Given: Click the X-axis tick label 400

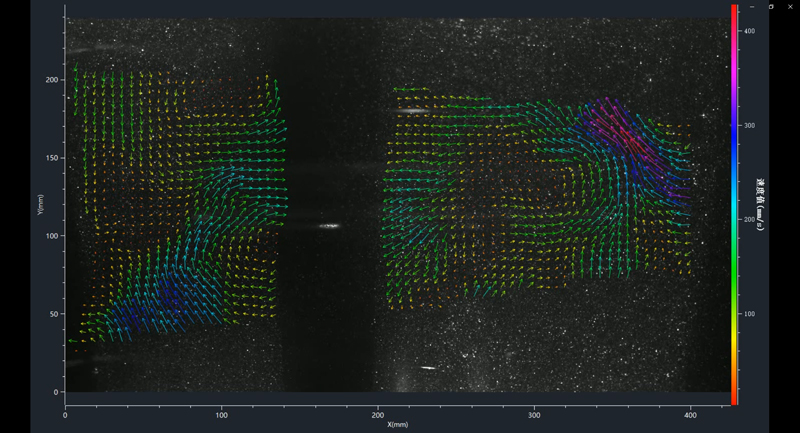Looking at the screenshot, I should (x=690, y=415).
